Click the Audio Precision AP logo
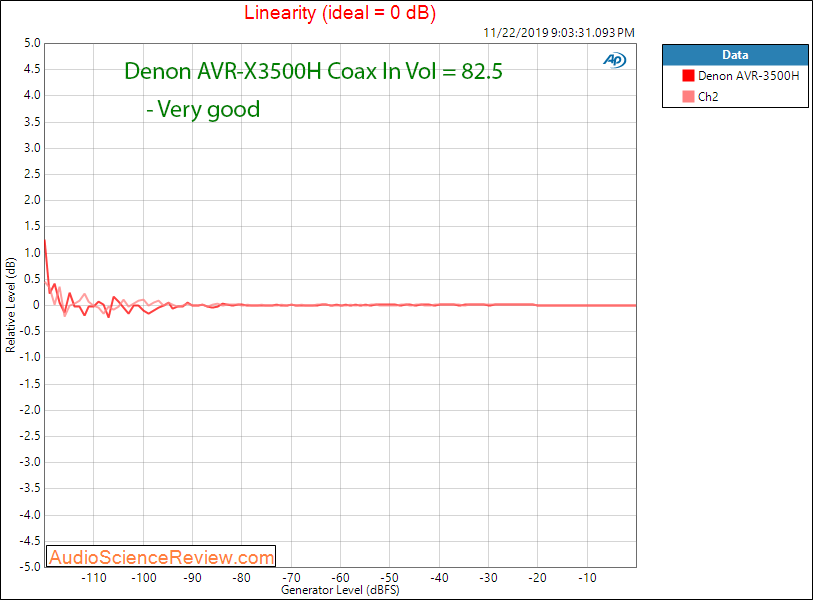 [615, 60]
